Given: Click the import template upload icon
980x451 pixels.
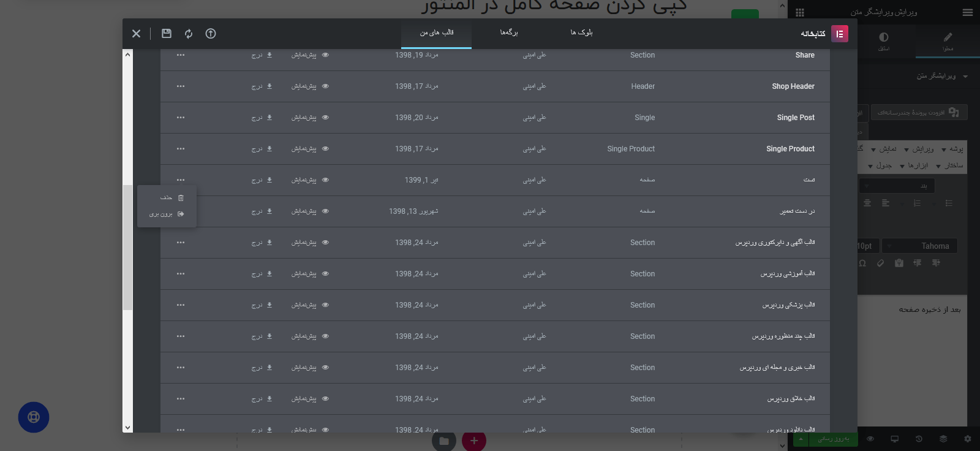Looking at the screenshot, I should coord(211,34).
